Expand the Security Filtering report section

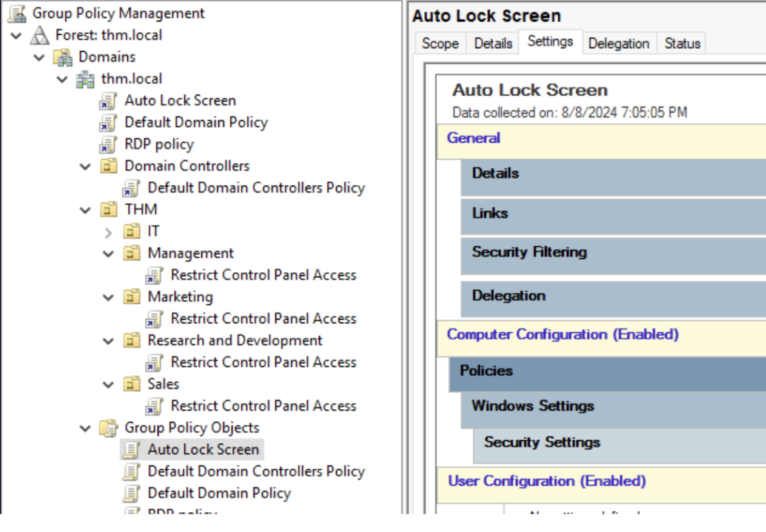(529, 252)
